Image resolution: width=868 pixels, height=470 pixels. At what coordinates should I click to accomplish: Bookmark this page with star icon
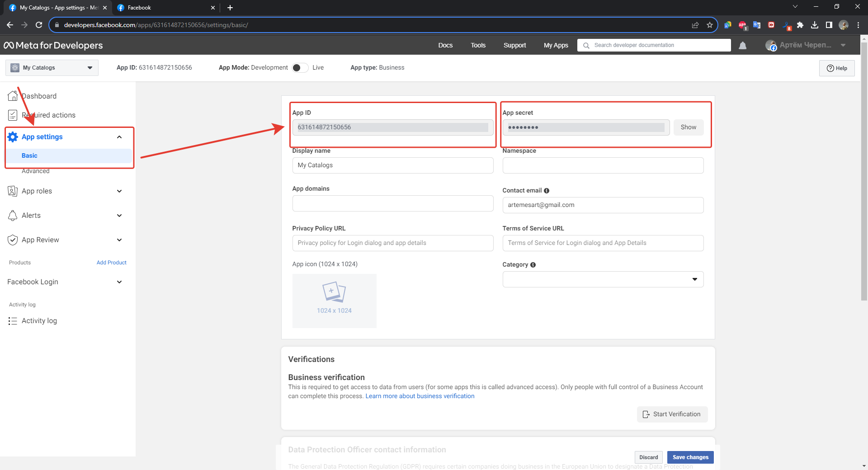710,25
